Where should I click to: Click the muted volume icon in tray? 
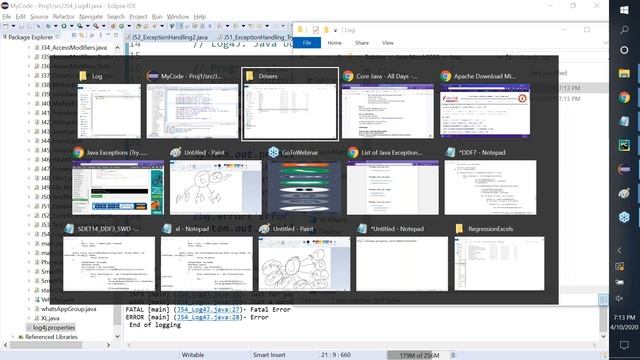pyautogui.click(x=619, y=298)
